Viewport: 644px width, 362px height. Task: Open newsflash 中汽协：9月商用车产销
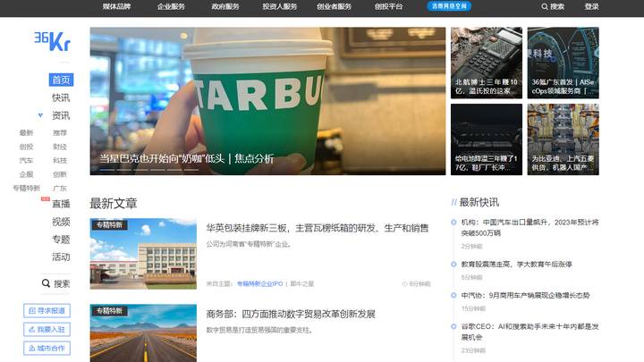point(525,295)
